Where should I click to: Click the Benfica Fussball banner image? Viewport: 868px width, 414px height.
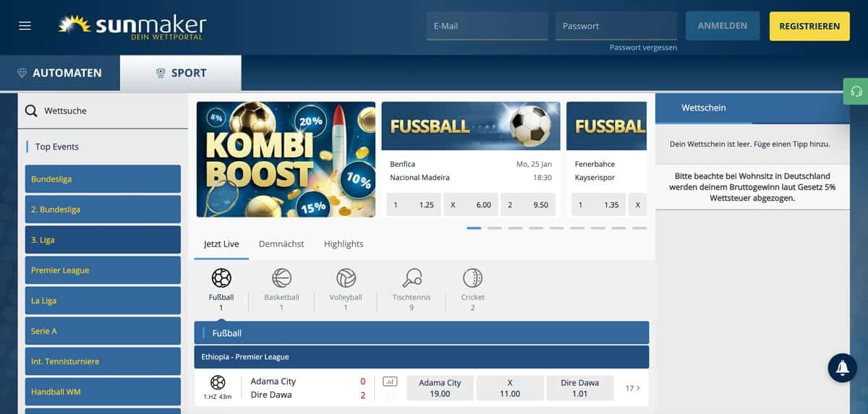471,126
